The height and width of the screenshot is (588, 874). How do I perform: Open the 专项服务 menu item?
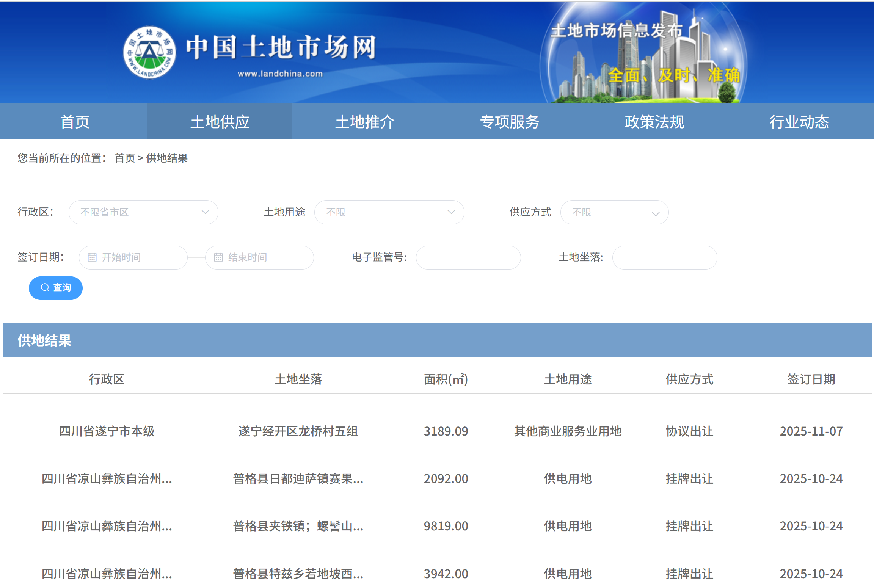[510, 122]
